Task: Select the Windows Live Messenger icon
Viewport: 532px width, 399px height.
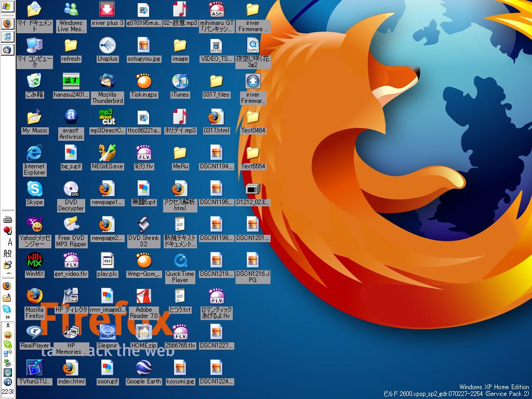Action: click(x=71, y=16)
